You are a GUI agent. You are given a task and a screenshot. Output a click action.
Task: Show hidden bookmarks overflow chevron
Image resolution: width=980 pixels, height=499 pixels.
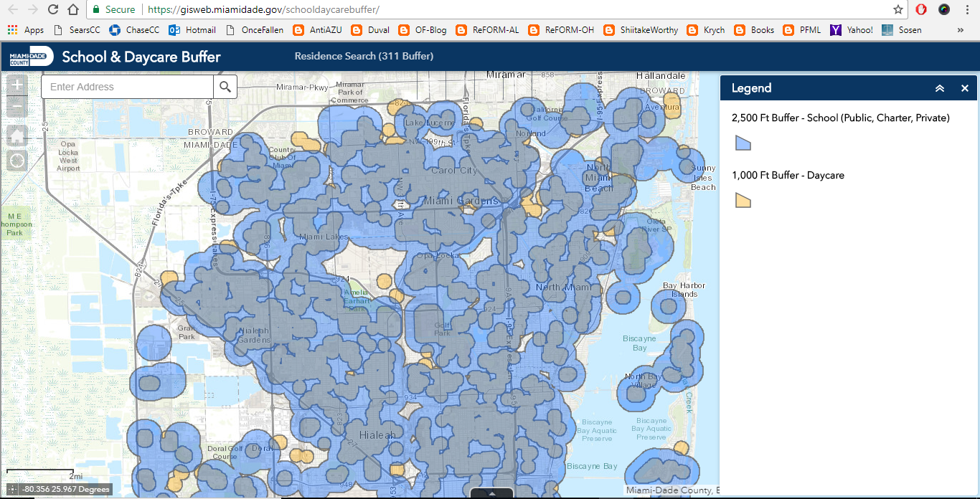point(961,30)
